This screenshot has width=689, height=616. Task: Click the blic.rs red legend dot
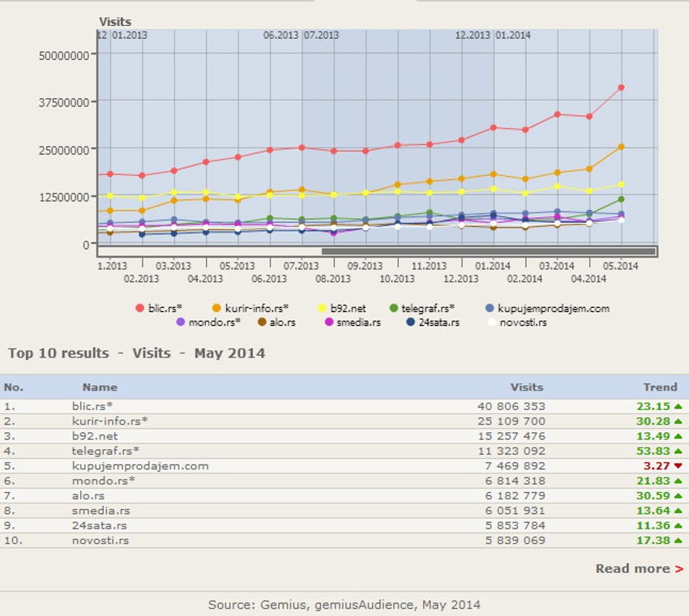pos(140,308)
